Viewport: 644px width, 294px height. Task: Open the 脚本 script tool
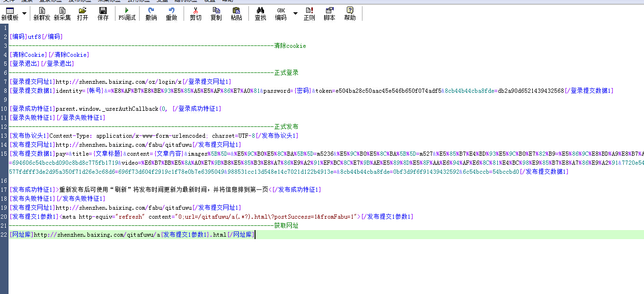coord(329,14)
